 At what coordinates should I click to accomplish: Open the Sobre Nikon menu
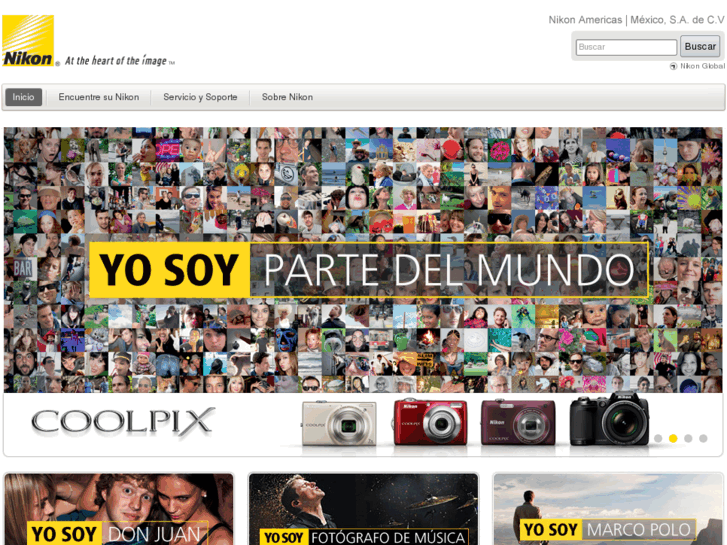pos(287,97)
